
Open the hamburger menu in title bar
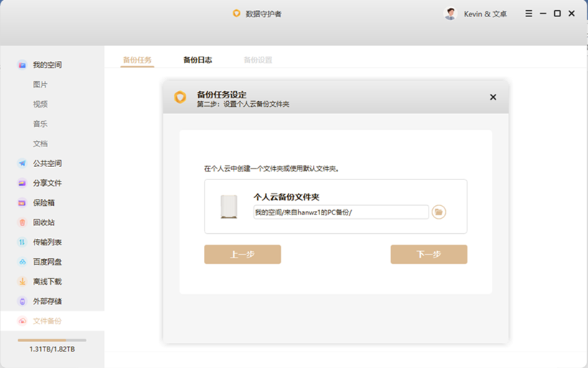(x=529, y=14)
